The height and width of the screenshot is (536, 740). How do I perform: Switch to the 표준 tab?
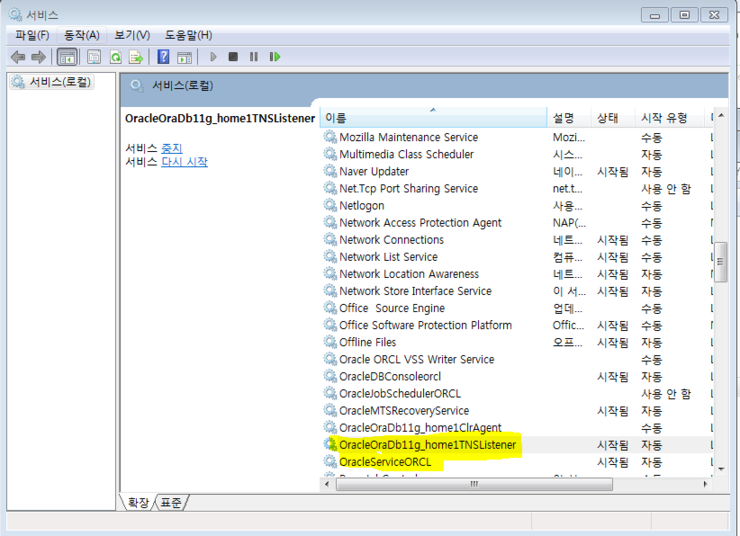coord(170,502)
